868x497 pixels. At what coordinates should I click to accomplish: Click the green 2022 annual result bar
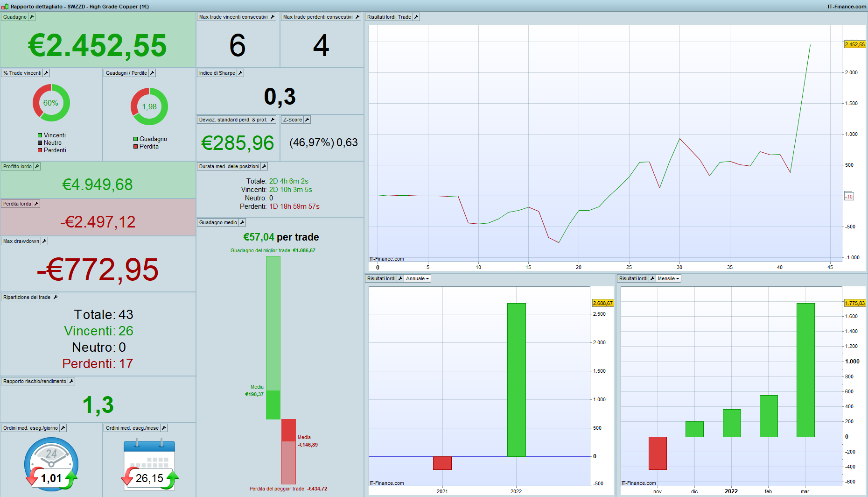coord(516,380)
